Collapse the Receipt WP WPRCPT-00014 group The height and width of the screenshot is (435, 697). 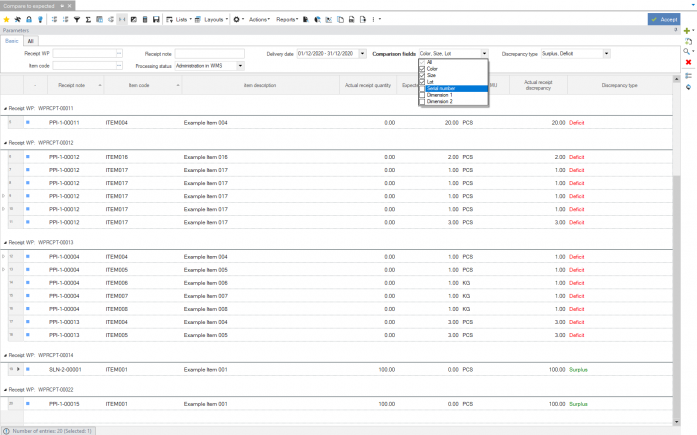coord(5,355)
